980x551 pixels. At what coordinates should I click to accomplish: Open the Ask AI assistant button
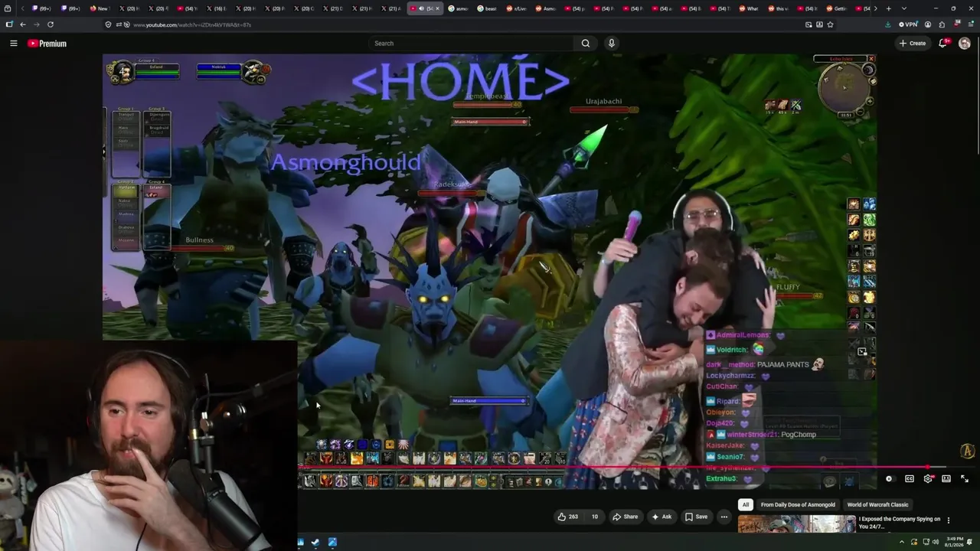point(661,517)
